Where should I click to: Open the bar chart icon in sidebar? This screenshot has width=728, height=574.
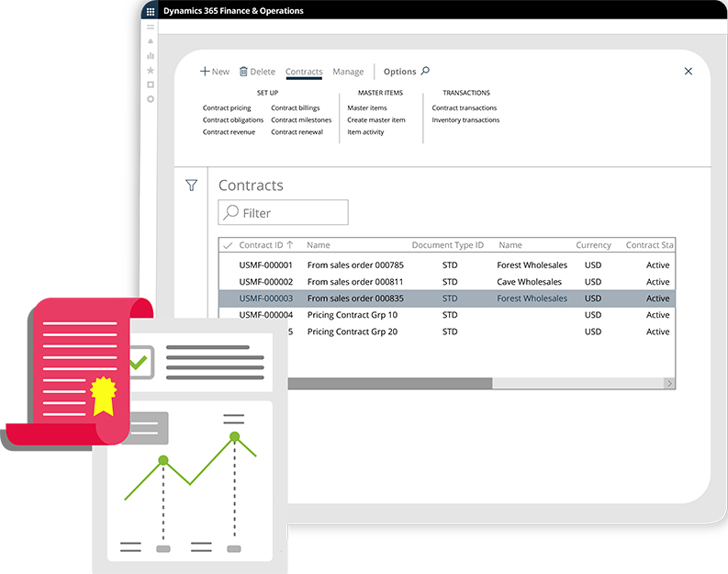[x=151, y=56]
